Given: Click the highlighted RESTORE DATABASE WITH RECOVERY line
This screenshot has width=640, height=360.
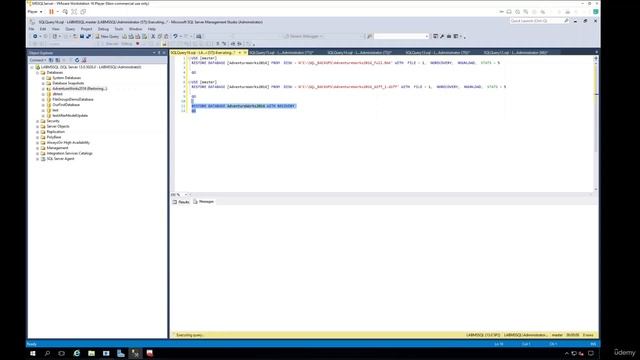Looking at the screenshot, I should 244,106.
